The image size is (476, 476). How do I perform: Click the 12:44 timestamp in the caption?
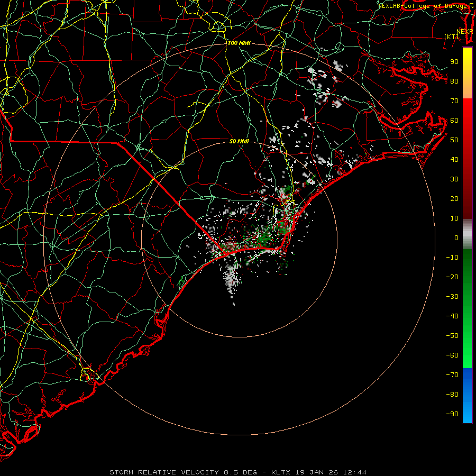(x=355, y=472)
